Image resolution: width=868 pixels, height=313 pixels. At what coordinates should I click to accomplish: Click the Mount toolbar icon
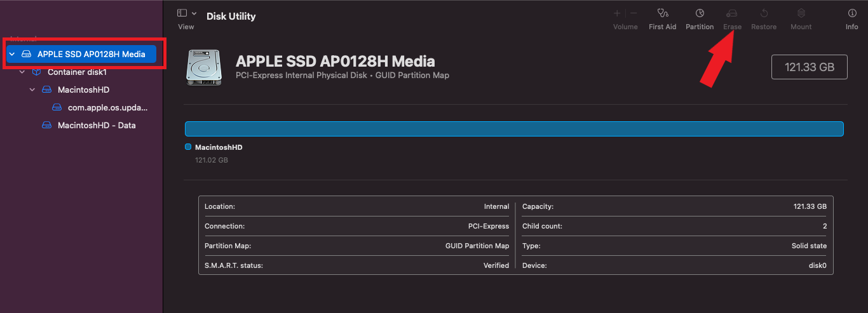pyautogui.click(x=801, y=13)
